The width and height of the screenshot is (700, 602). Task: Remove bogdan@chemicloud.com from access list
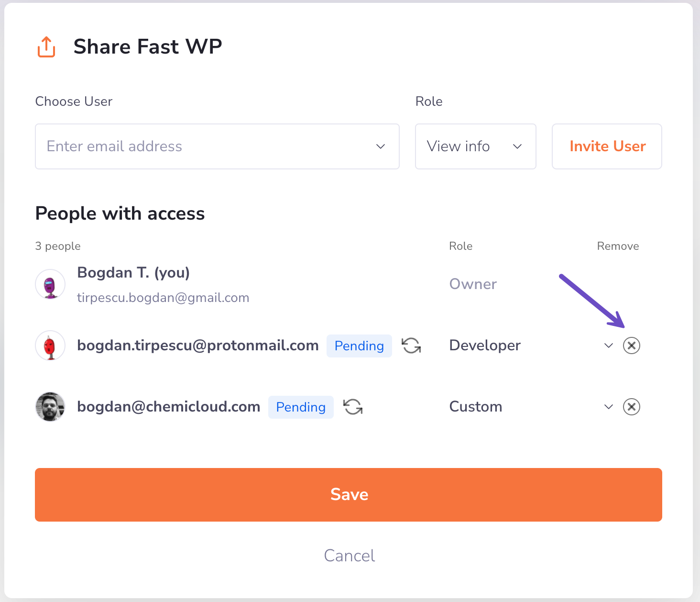tap(631, 407)
